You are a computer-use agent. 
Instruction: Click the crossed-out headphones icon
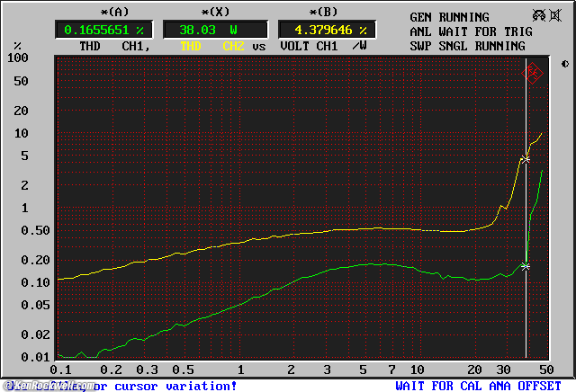click(x=539, y=15)
